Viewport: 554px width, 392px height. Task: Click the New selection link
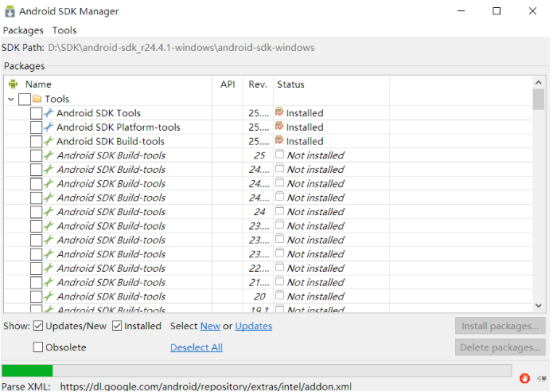pyautogui.click(x=210, y=326)
